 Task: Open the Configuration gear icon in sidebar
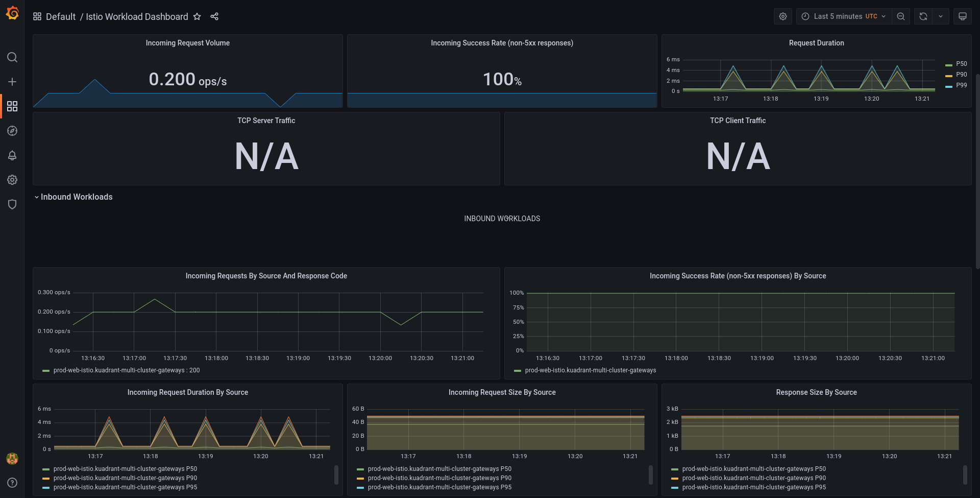click(12, 180)
